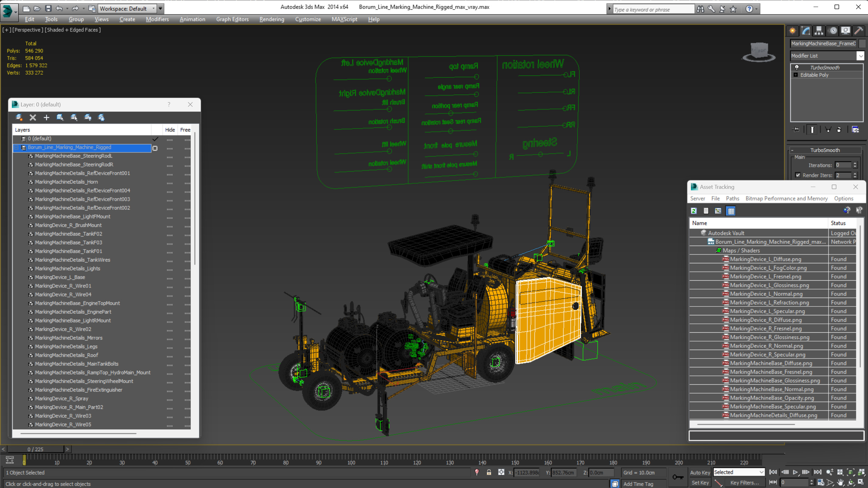Click Delete layer X icon in Layer dialog
Image resolution: width=868 pixels, height=488 pixels.
tap(33, 117)
